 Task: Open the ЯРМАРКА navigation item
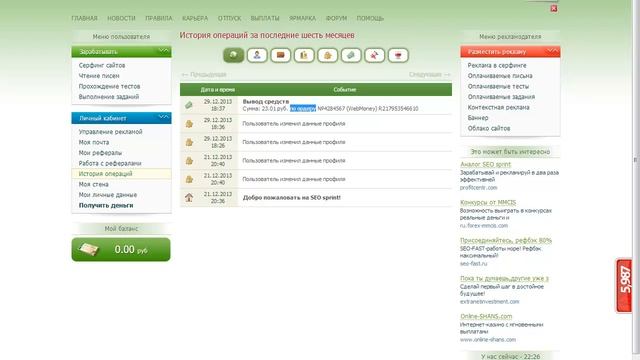(302, 18)
